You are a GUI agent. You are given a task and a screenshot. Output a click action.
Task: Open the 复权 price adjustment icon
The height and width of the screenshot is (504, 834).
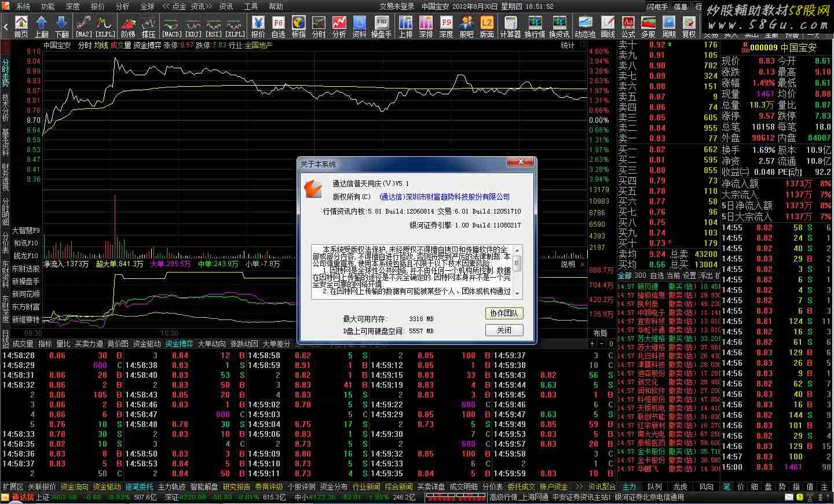pos(689,27)
